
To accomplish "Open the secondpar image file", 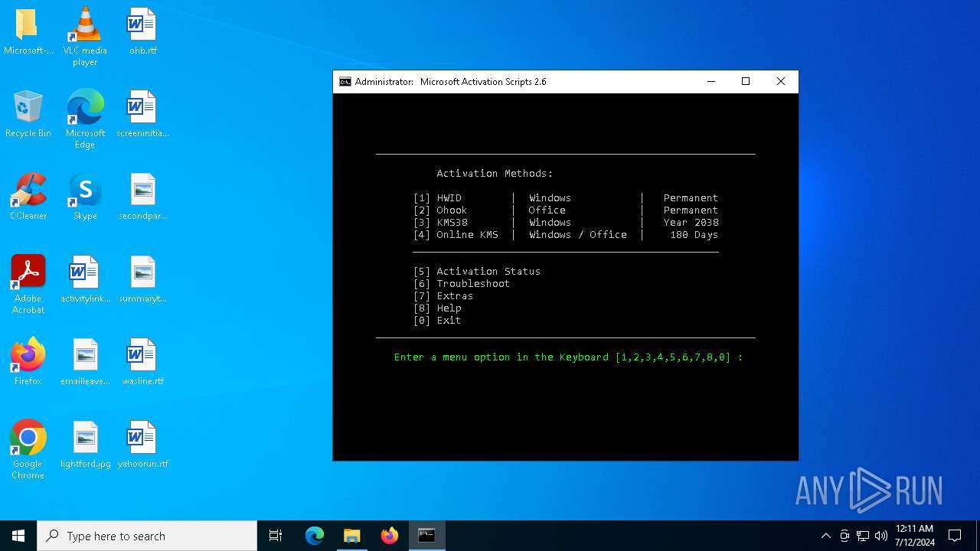I will point(142,197).
